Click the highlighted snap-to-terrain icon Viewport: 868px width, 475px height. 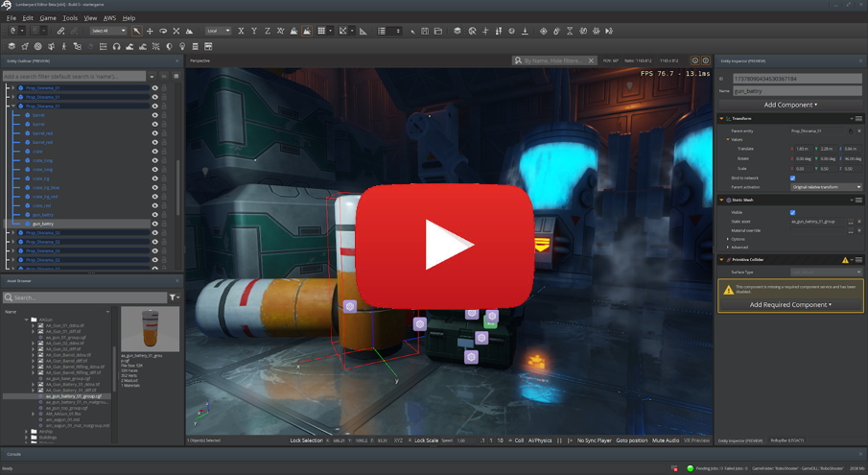[x=307, y=31]
